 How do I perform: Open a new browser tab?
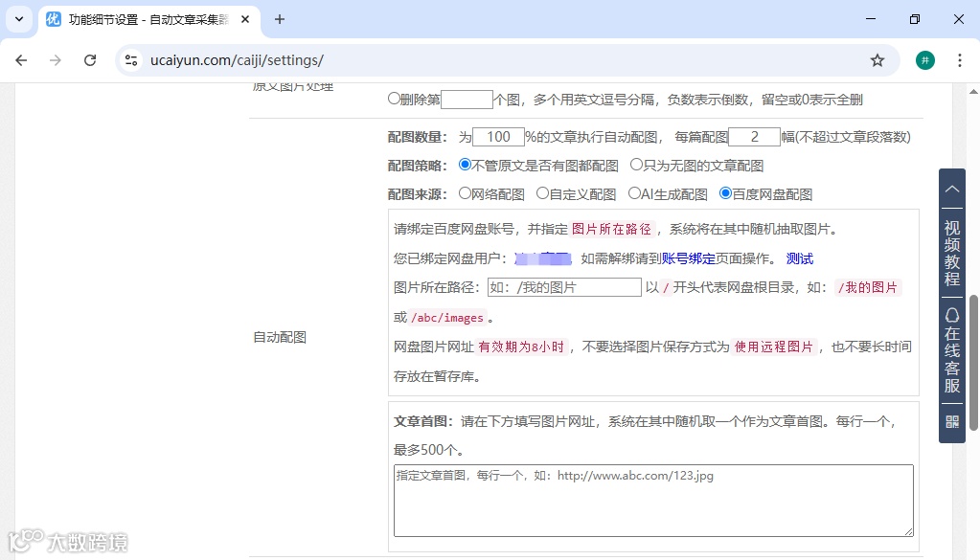280,19
